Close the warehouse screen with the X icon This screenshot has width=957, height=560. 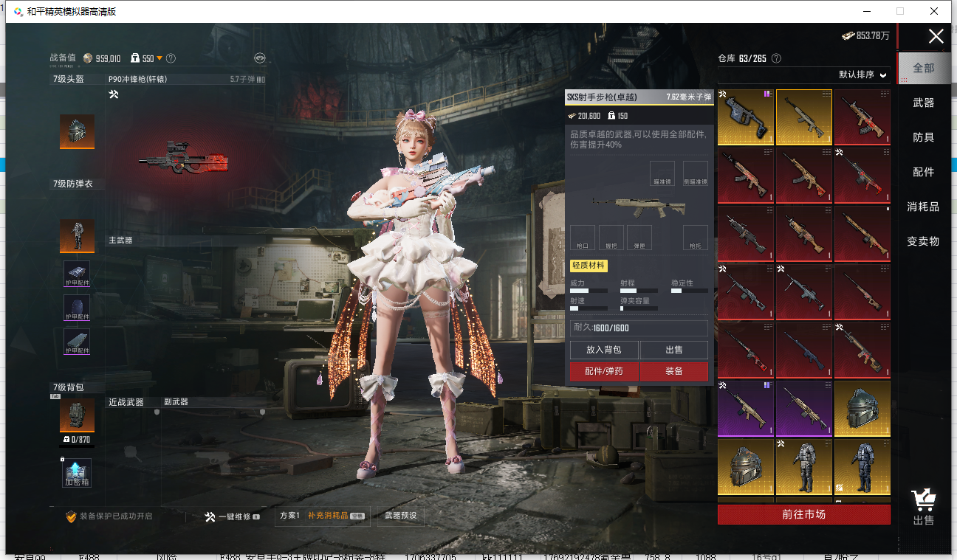tap(936, 36)
